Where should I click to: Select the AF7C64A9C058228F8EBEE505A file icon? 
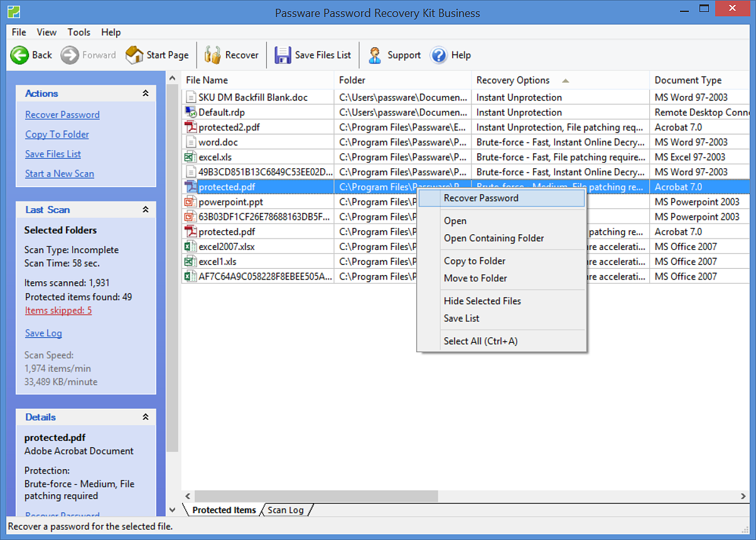coord(190,276)
